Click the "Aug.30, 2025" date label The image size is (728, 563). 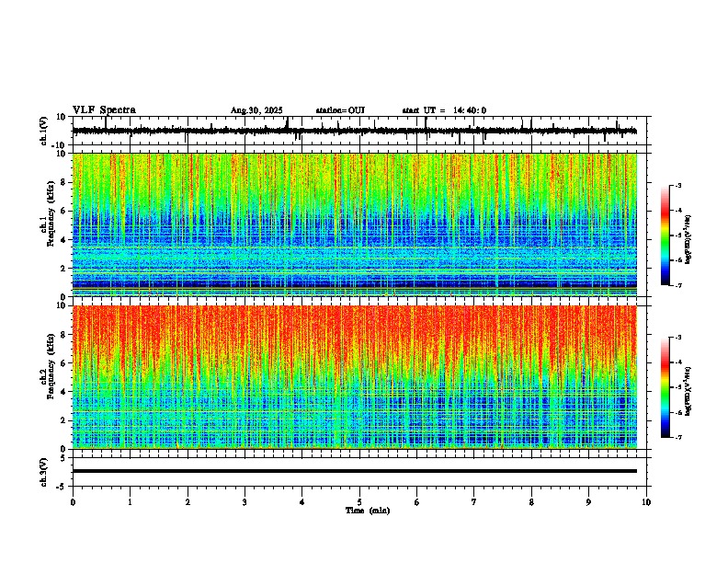(x=256, y=110)
